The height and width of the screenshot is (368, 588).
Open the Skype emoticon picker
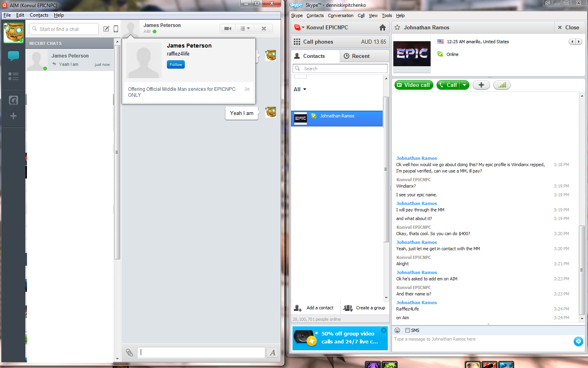click(x=397, y=330)
